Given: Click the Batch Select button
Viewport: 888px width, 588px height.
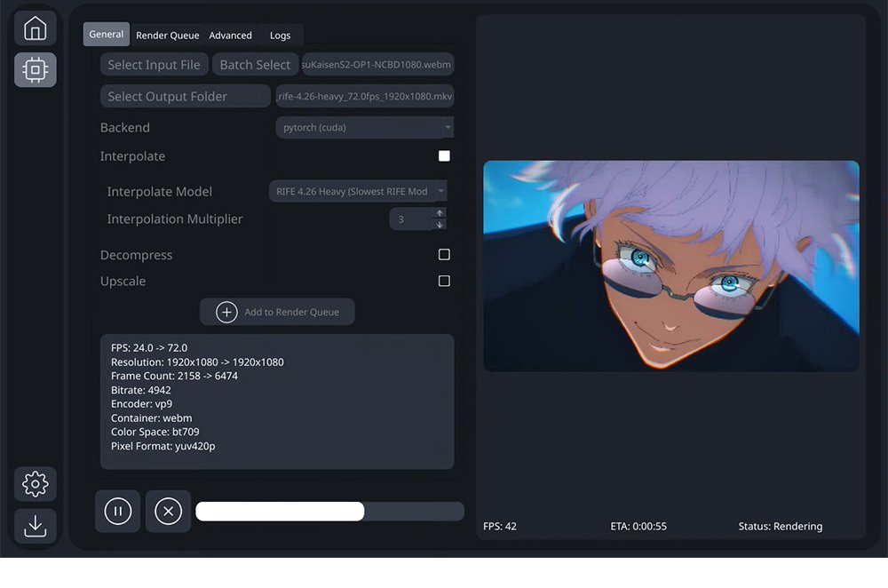Looking at the screenshot, I should point(255,64).
